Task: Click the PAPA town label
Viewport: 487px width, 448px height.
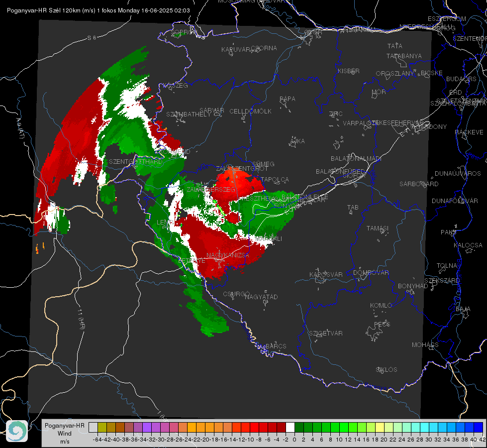Action: (x=288, y=99)
